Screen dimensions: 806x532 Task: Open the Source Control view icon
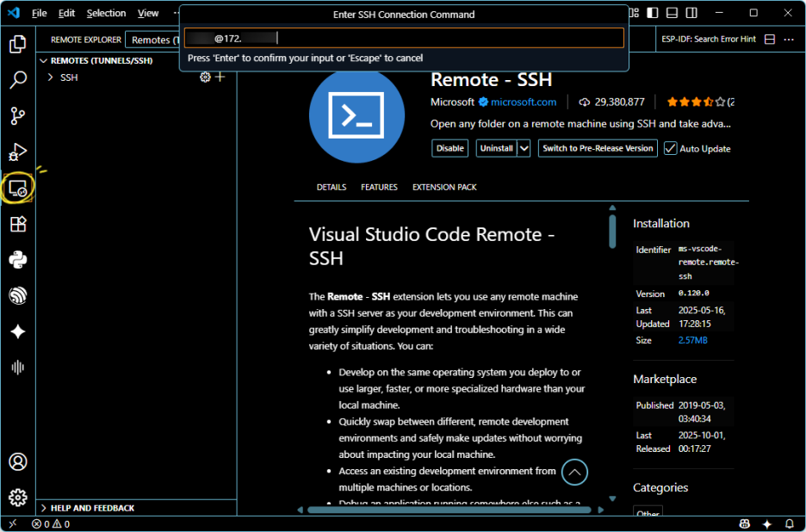tap(18, 115)
